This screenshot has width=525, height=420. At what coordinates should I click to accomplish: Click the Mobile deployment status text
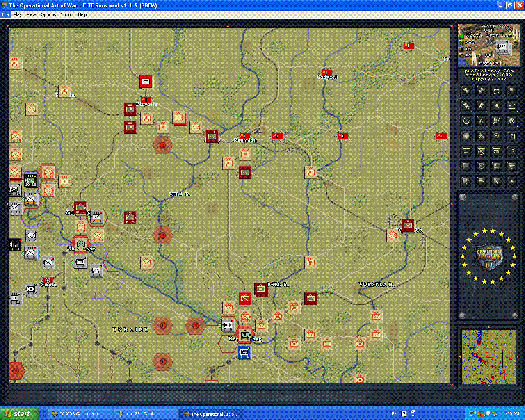coord(489,63)
